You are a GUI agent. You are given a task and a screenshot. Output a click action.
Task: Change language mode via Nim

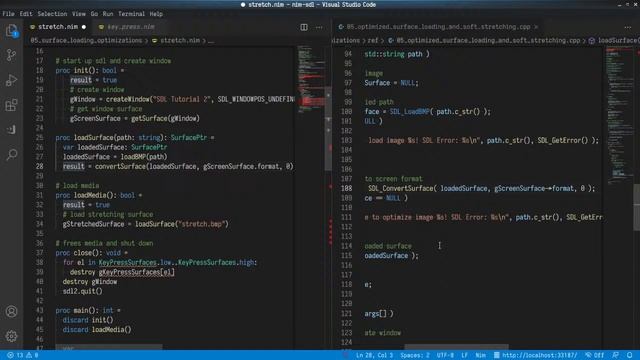[x=480, y=355]
